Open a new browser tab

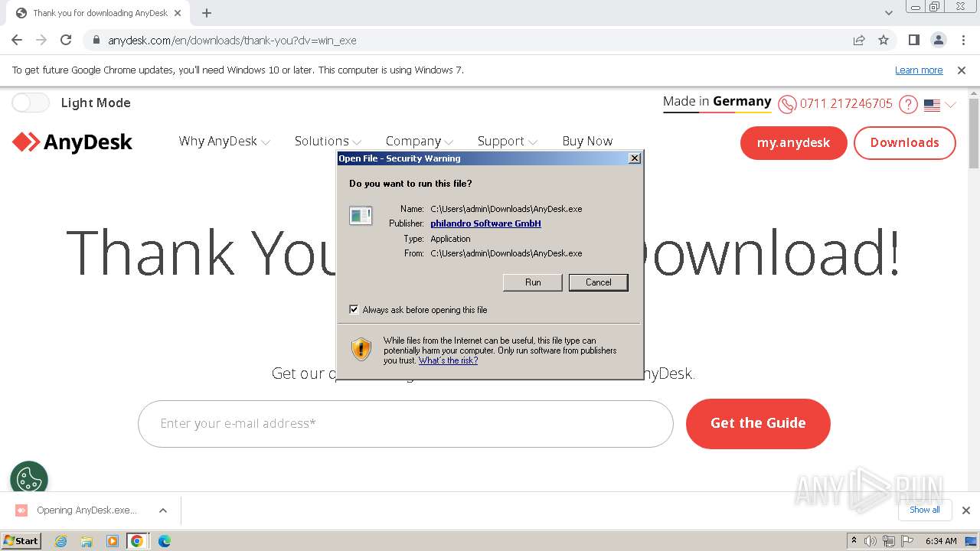tap(207, 13)
